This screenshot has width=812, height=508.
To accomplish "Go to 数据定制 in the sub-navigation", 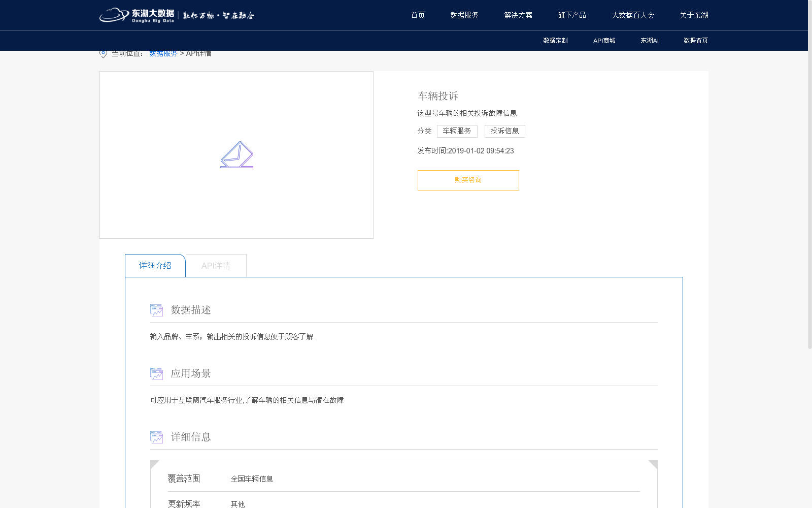I will pyautogui.click(x=555, y=41).
